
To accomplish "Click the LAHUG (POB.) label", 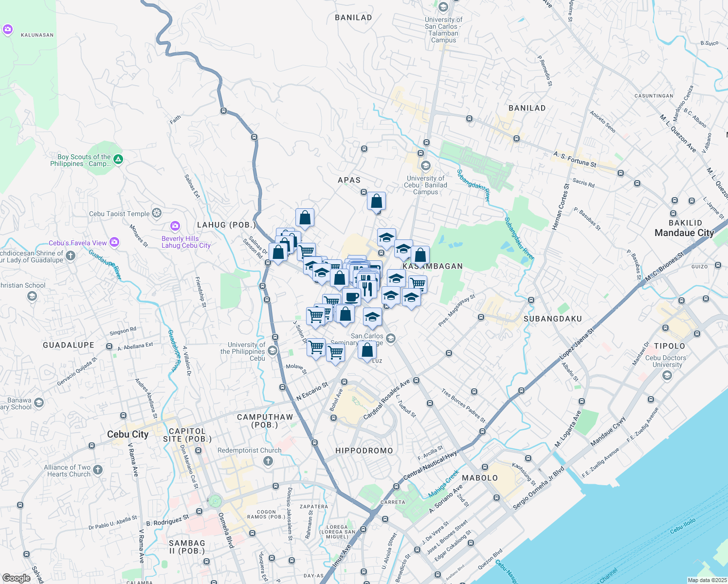I will tap(226, 225).
